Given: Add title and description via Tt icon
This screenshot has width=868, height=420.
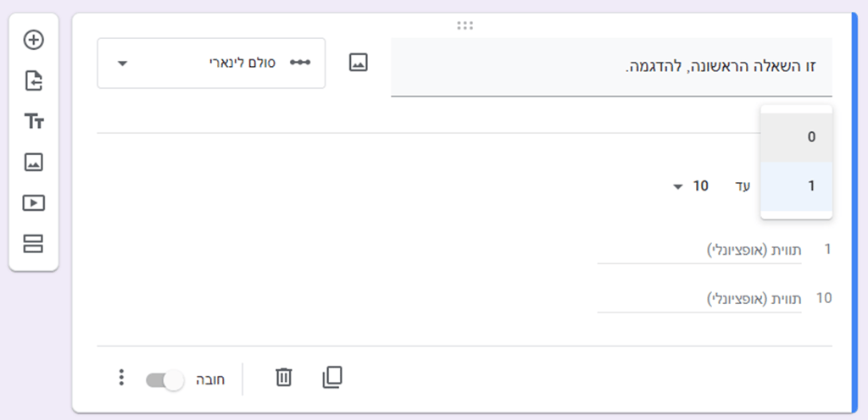Looking at the screenshot, I should [x=34, y=122].
